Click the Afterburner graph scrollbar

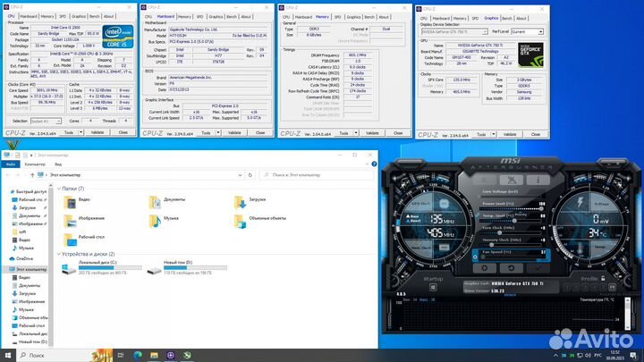[627, 313]
